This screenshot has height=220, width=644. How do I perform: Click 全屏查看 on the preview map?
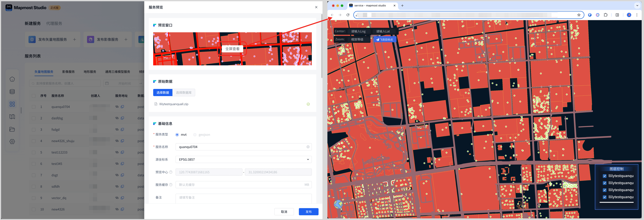click(x=232, y=49)
